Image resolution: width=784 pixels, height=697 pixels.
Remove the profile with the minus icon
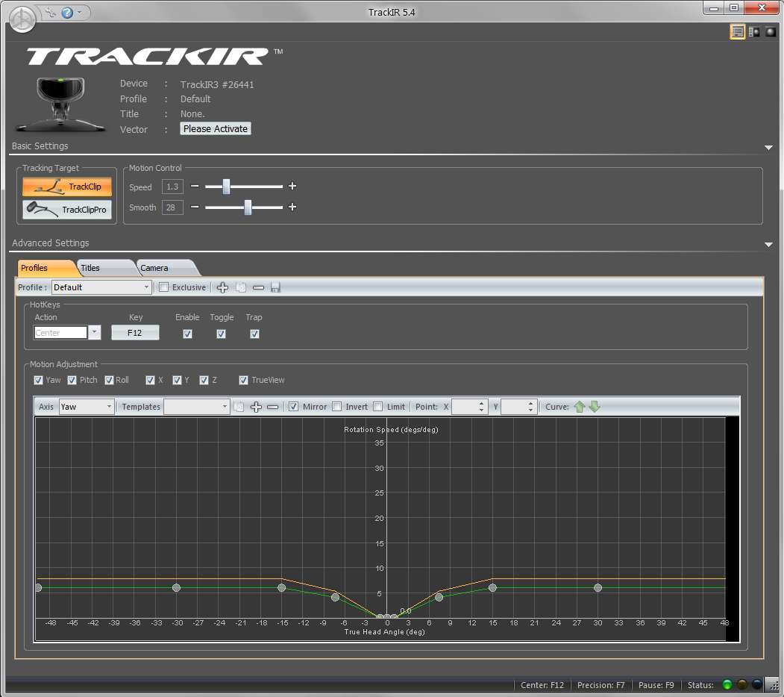click(x=258, y=288)
